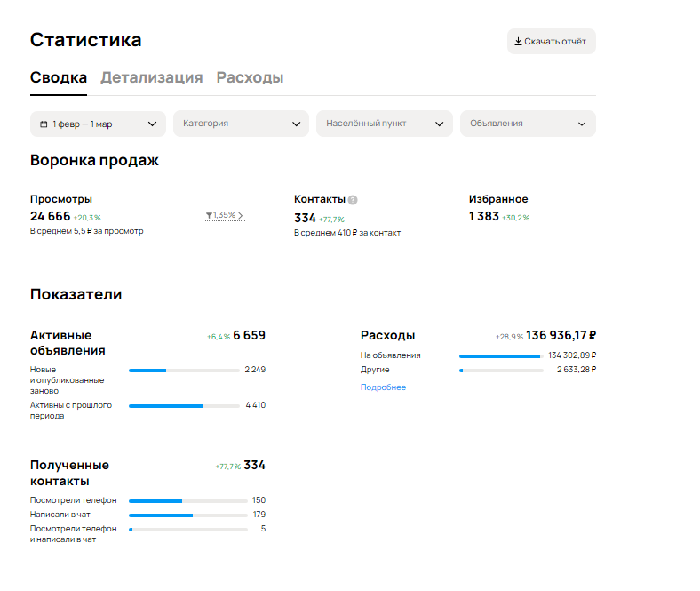Click the funnel icon next to 1,35%

click(x=209, y=215)
